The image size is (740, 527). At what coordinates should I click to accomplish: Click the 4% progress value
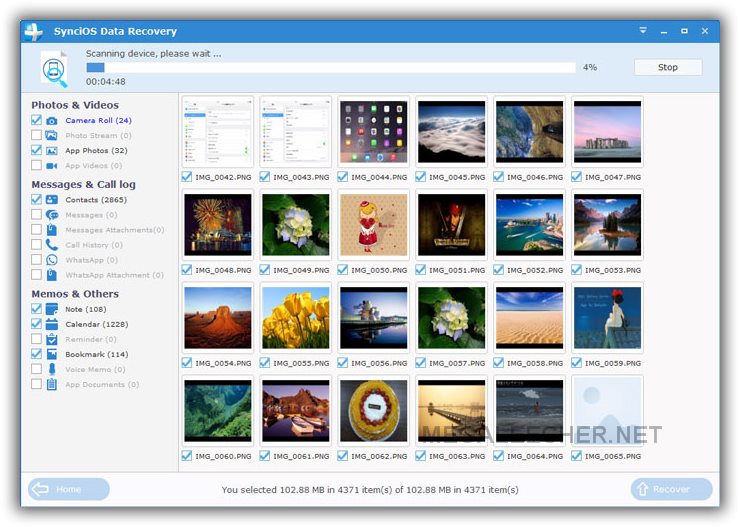[x=589, y=67]
